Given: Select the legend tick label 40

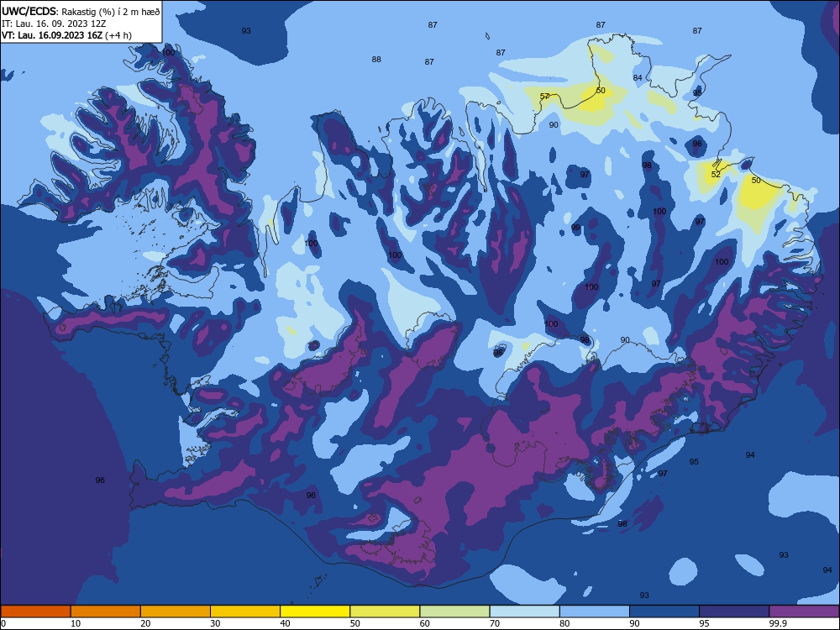Looking at the screenshot, I should click(x=285, y=623).
